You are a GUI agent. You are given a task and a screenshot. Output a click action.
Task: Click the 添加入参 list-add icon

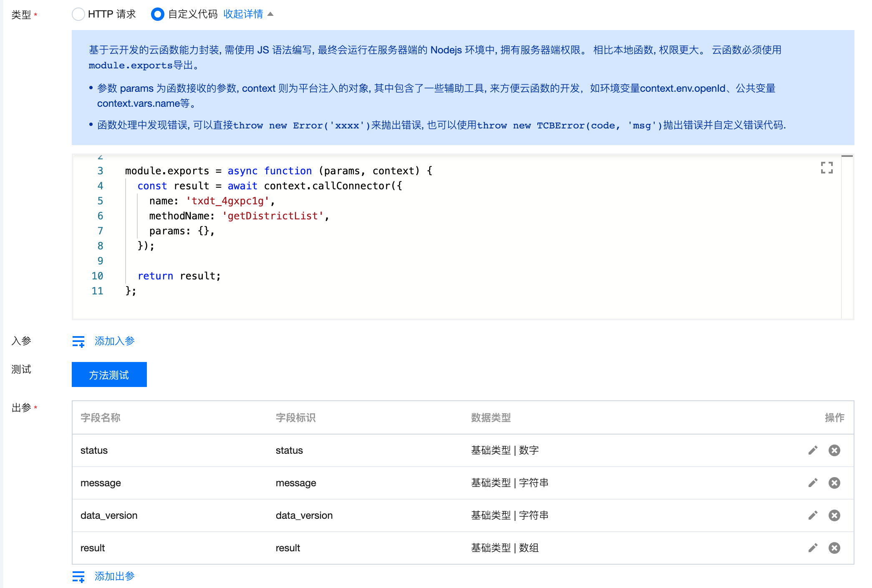78,342
